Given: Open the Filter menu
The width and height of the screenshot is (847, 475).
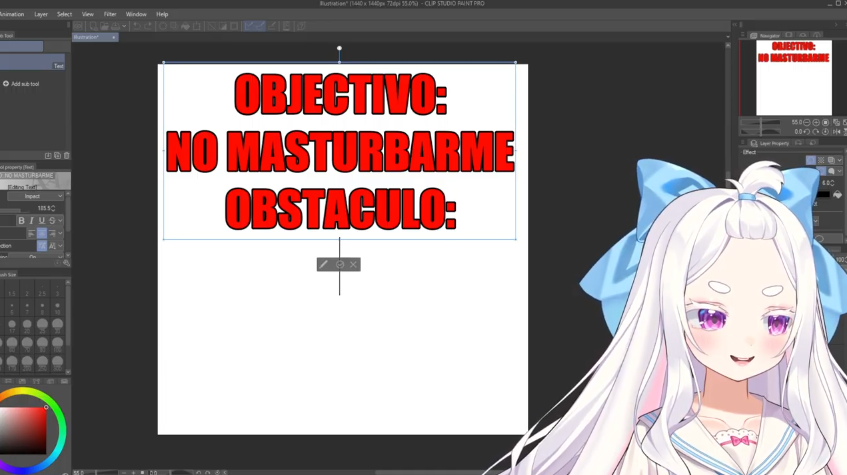Looking at the screenshot, I should 110,14.
